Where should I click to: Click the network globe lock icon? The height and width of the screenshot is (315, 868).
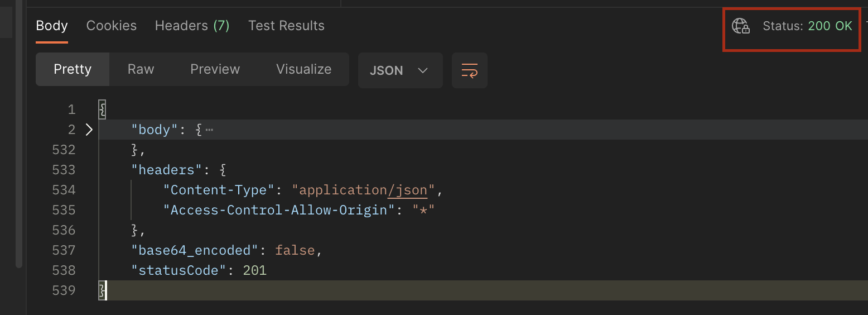click(x=740, y=26)
